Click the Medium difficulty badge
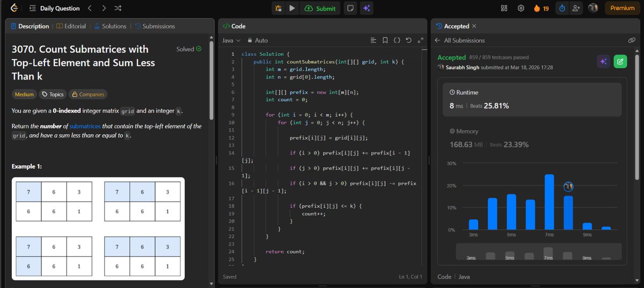The height and width of the screenshot is (288, 644). tap(24, 94)
